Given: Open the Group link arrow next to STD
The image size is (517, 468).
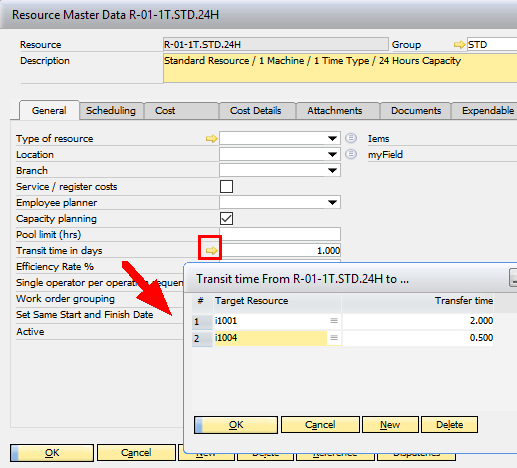Looking at the screenshot, I should tap(459, 45).
